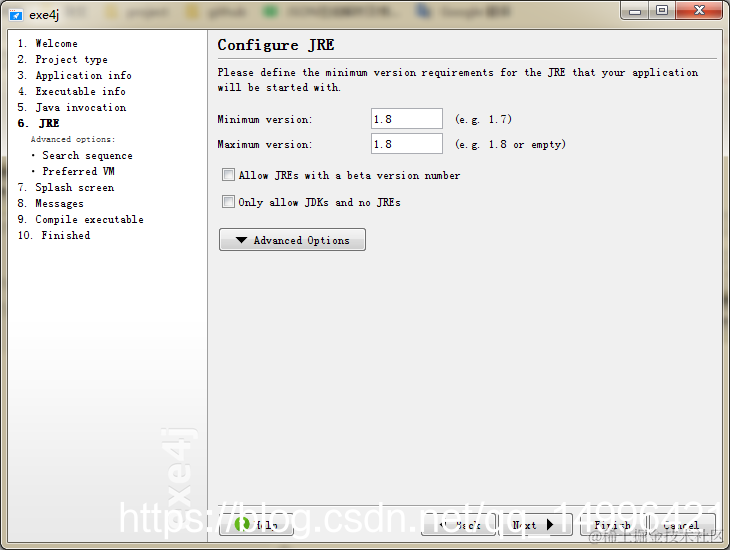Open Search sequence advanced option
The height and width of the screenshot is (550, 730).
(87, 155)
